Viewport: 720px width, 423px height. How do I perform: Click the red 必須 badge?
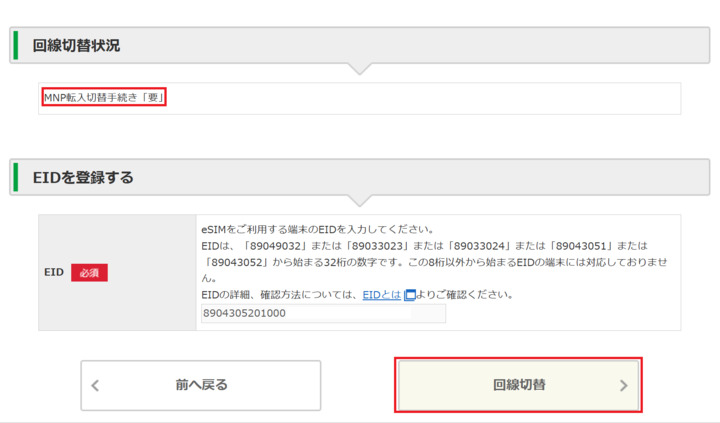pyautogui.click(x=89, y=272)
